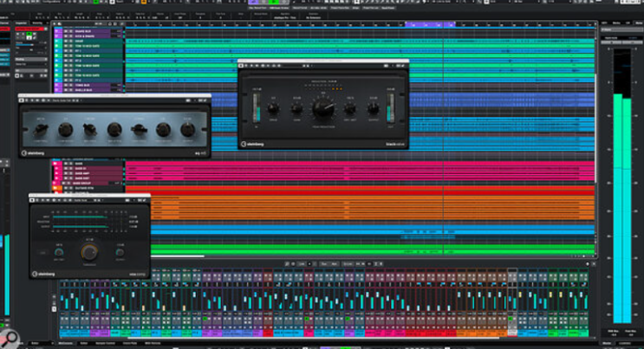Expand the Routing section in Inspector
Screen dimensions: 644x349
pos(31,59)
